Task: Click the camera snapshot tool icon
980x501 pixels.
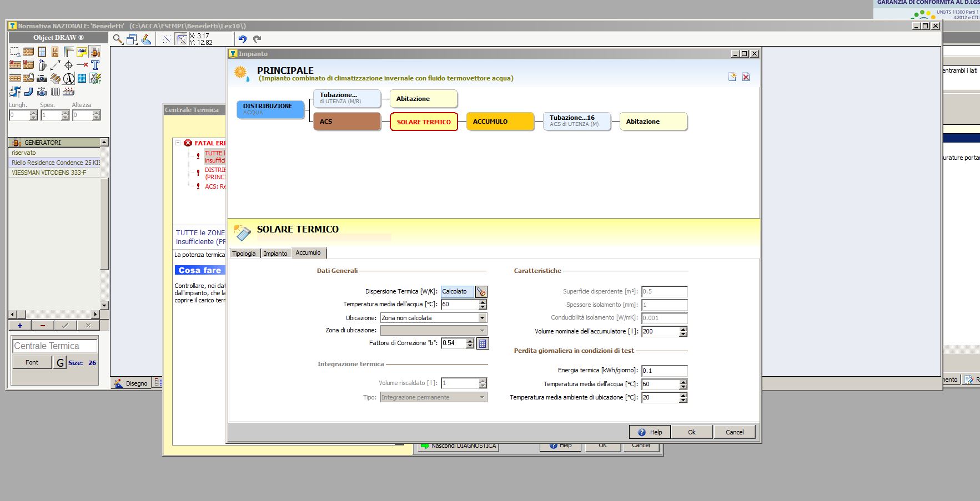Action: [x=42, y=78]
